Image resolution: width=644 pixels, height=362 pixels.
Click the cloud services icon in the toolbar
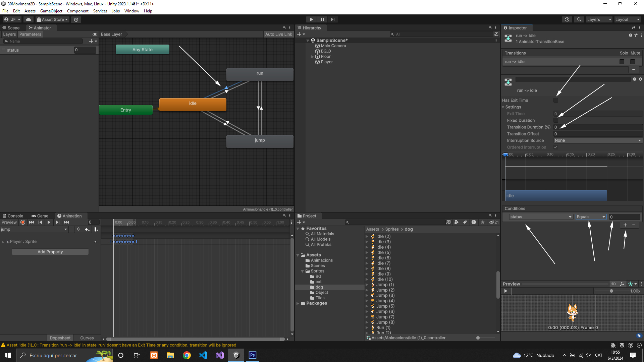click(x=29, y=19)
